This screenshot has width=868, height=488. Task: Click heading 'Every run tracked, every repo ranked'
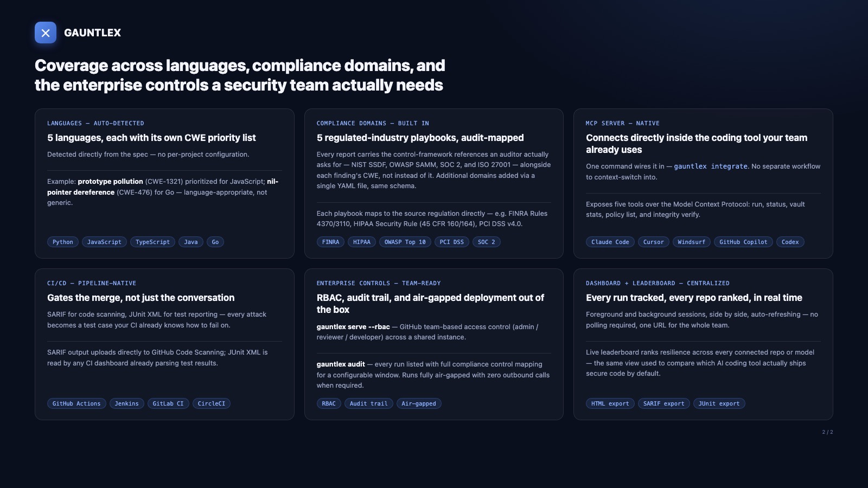point(694,298)
